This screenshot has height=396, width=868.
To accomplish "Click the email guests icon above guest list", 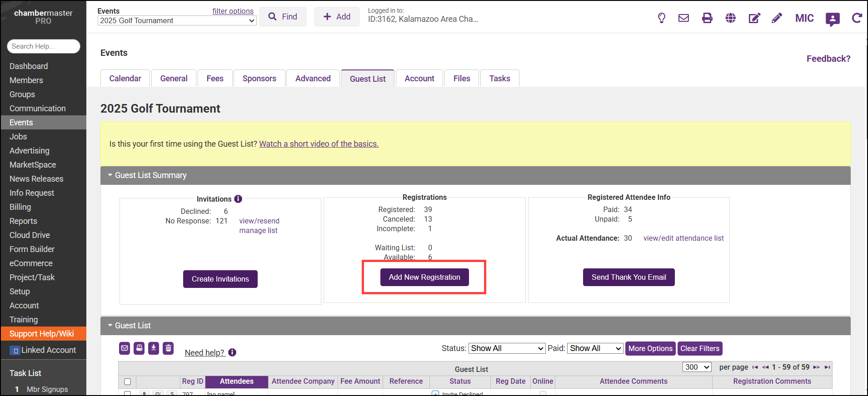I will coord(125,348).
